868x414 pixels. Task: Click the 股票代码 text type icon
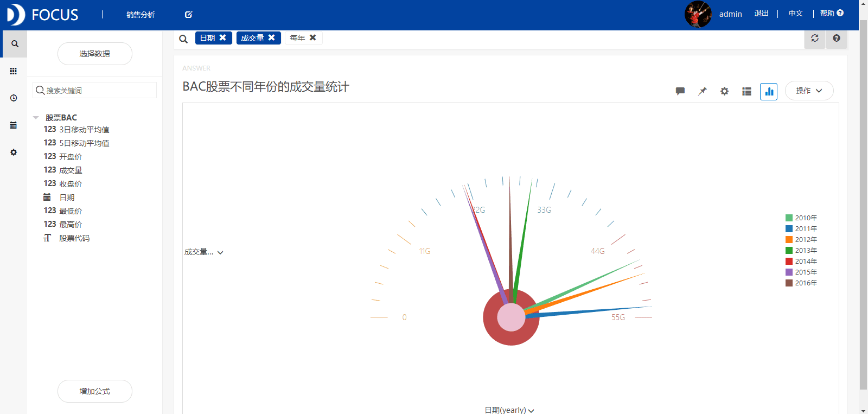coord(47,238)
